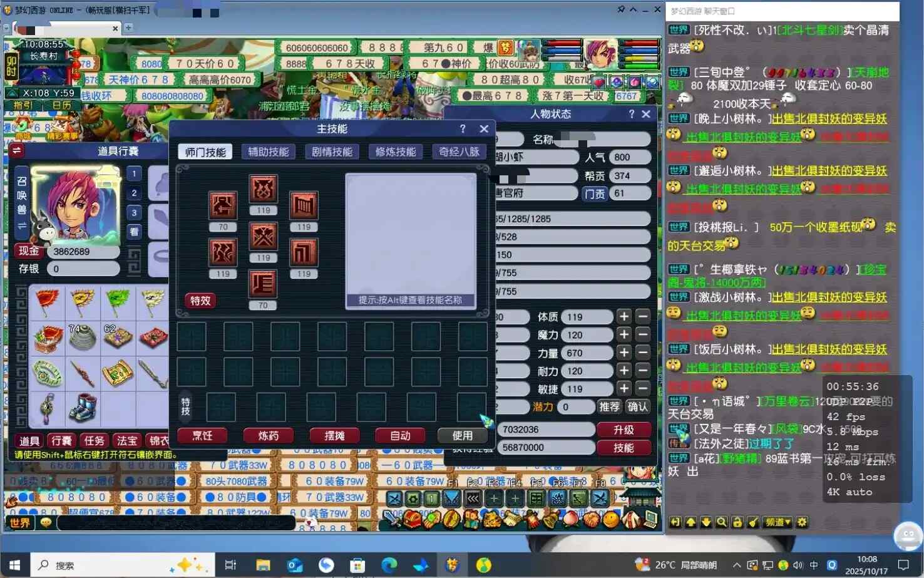The width and height of the screenshot is (924, 578).
Task: Switch to inventory page 3
Action: pyautogui.click(x=134, y=213)
